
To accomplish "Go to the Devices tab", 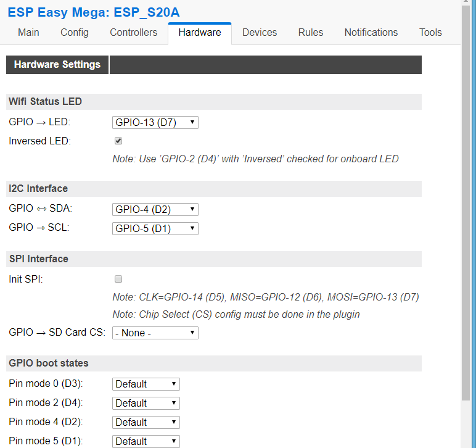I will pyautogui.click(x=260, y=32).
